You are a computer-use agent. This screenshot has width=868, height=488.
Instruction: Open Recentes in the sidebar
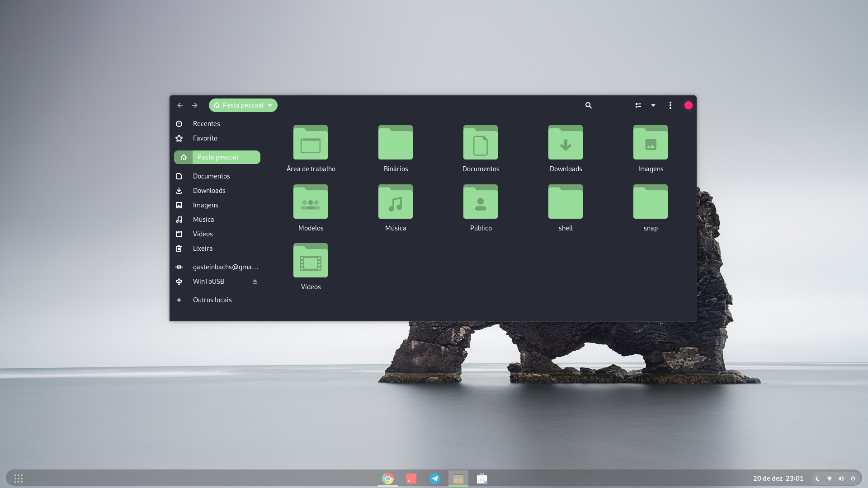[x=206, y=124]
